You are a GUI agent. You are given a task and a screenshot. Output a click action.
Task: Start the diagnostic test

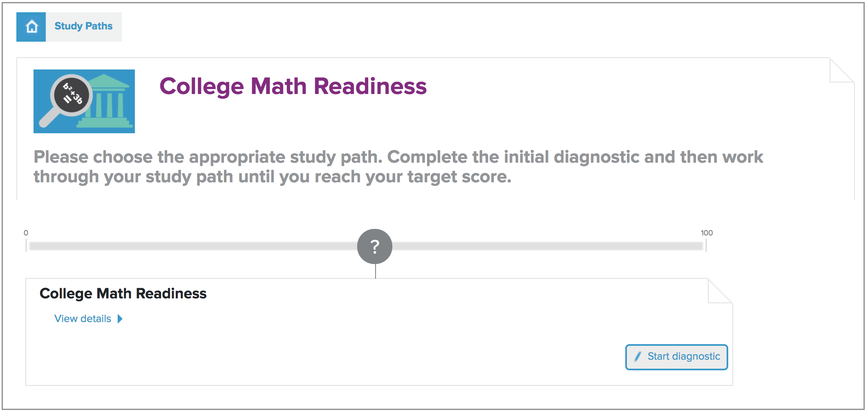[x=677, y=357]
